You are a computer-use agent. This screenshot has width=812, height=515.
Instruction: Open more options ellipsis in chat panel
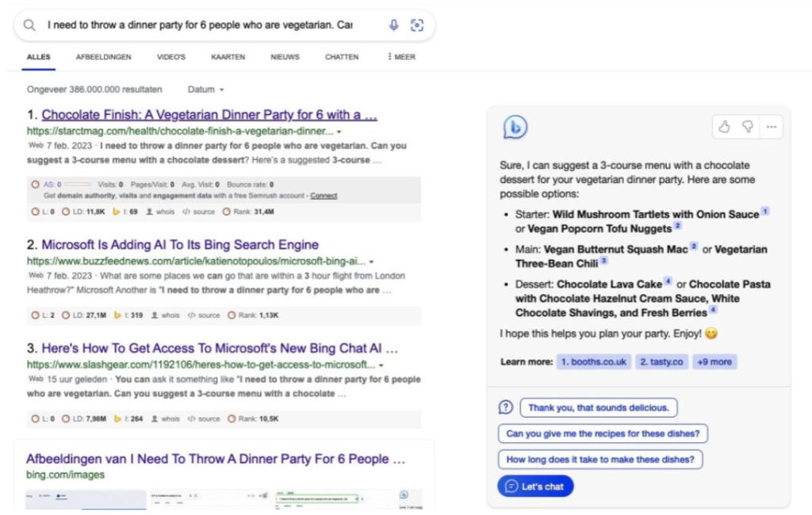[x=772, y=127]
